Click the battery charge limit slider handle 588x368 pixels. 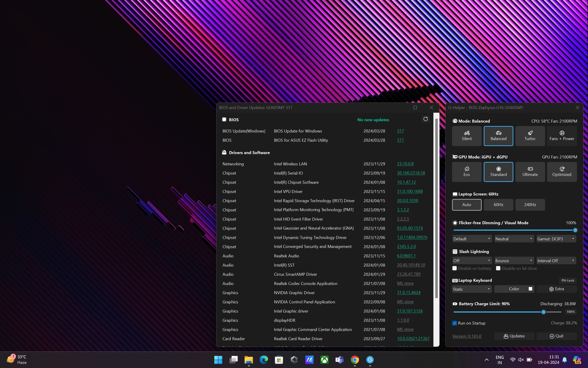coord(543,312)
